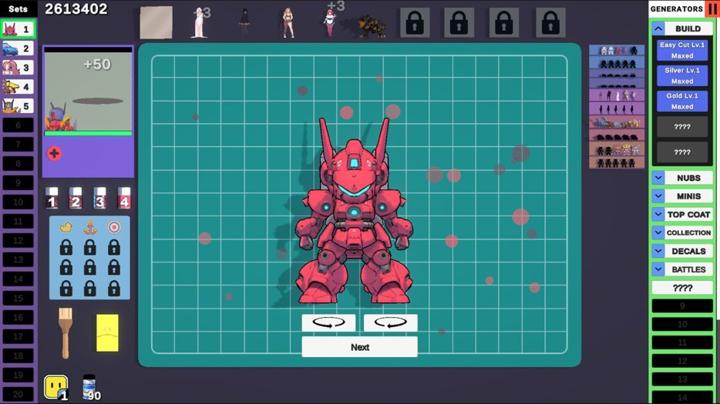720x404 pixels.
Task: Click the first locked slot in top bar
Action: click(x=415, y=22)
